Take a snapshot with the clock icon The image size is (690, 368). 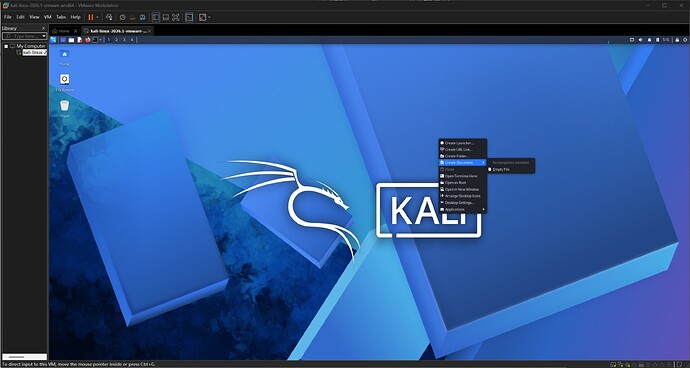click(123, 17)
